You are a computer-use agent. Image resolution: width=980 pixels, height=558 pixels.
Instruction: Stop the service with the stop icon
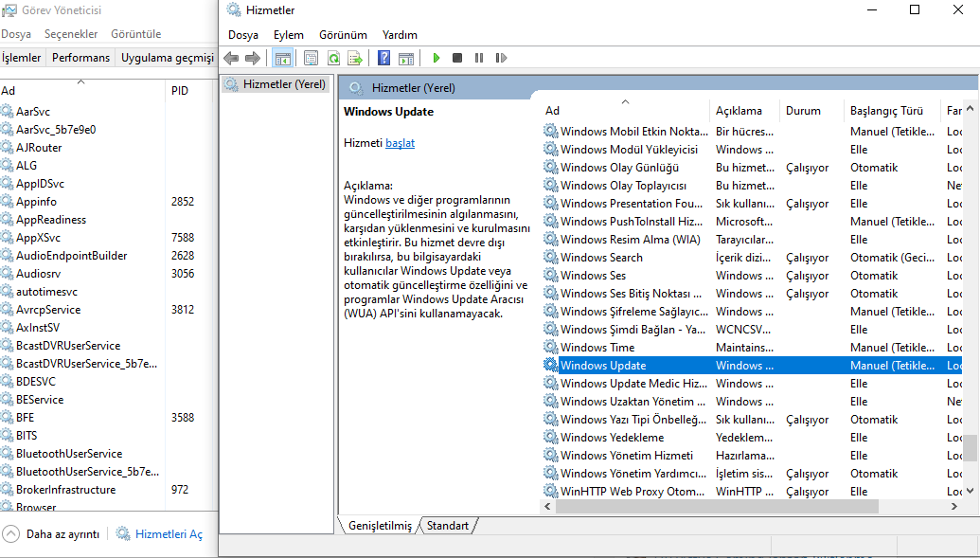457,58
